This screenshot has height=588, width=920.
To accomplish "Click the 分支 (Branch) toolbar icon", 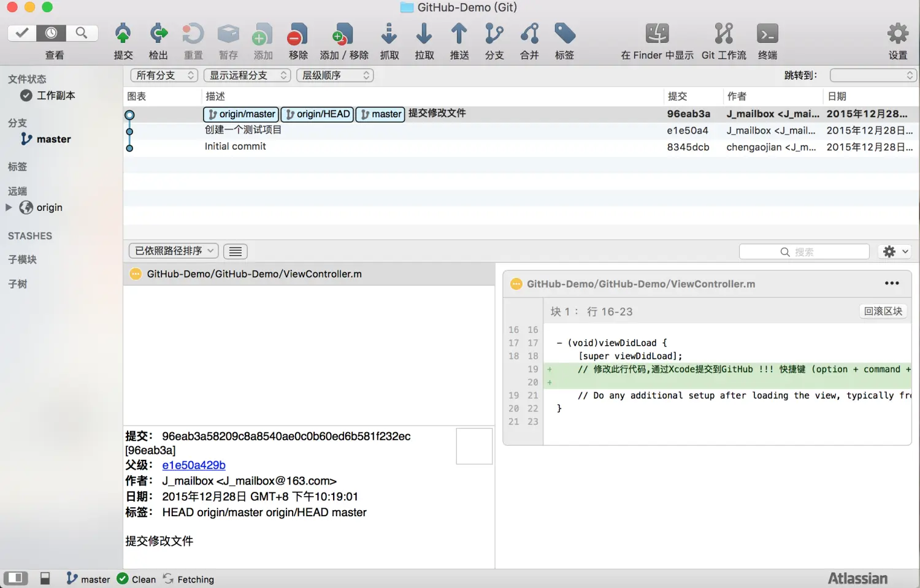I will (494, 34).
